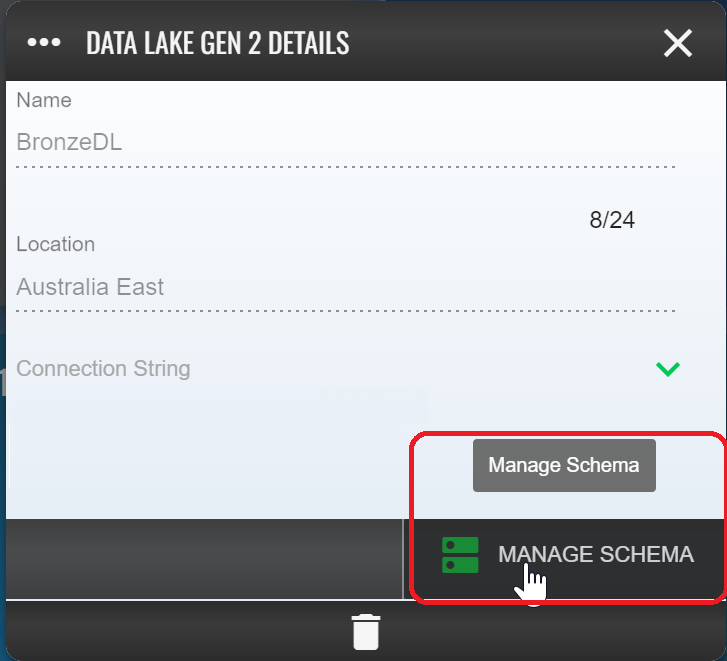Viewport: 727px width, 661px height.
Task: Close the Data Lake Gen 2 Details panel
Action: (x=678, y=43)
